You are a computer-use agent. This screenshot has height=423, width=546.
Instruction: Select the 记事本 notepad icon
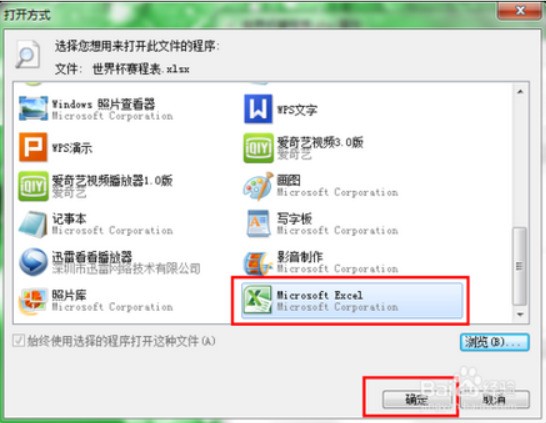[33, 224]
